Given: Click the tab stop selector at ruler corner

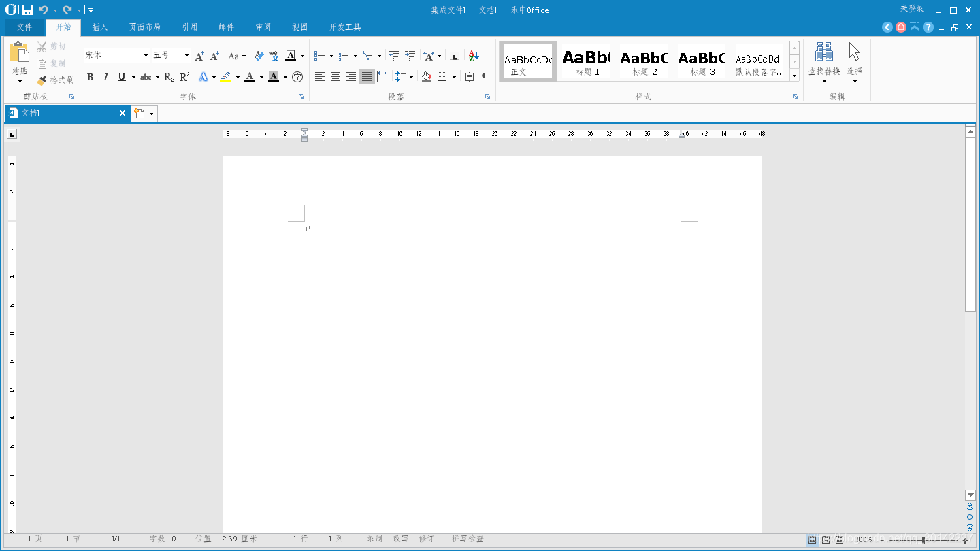Looking at the screenshot, I should pos(12,134).
